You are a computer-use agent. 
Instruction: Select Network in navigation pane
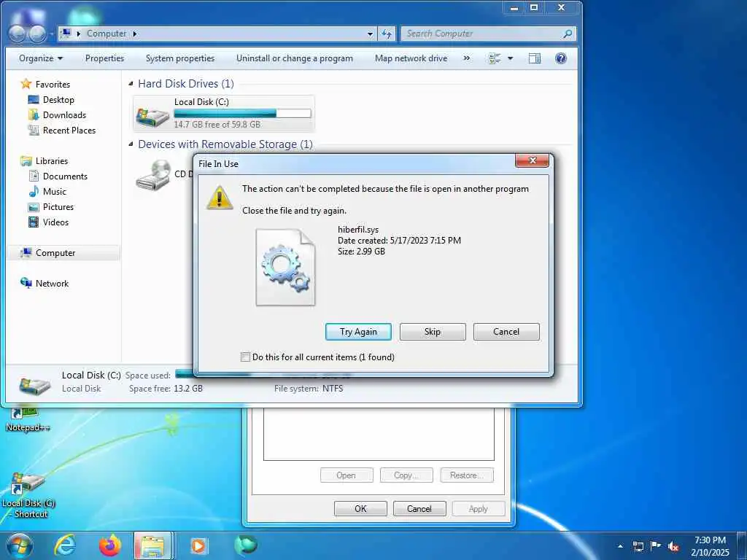pyautogui.click(x=52, y=284)
